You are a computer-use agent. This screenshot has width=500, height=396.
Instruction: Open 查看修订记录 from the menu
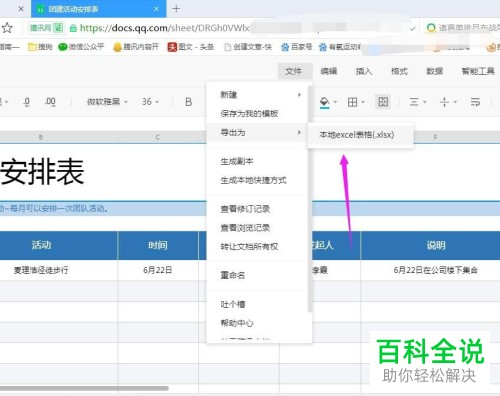257,209
